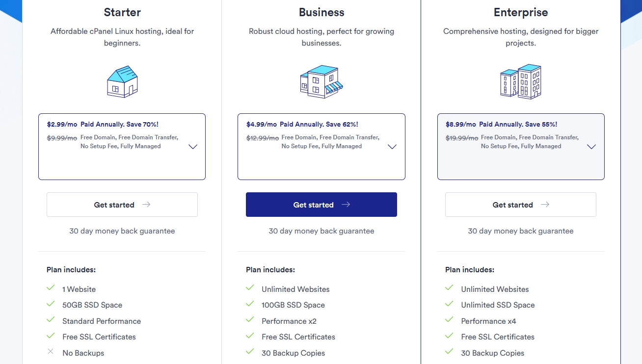Image resolution: width=642 pixels, height=364 pixels.
Task: Open the Enterprise billing period dropdown arrow
Action: (x=591, y=147)
